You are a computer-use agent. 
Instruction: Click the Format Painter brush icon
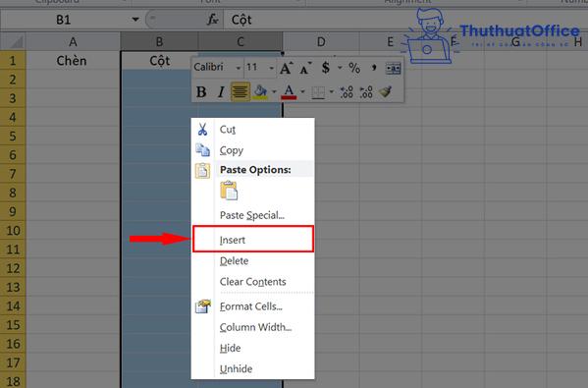tap(386, 91)
